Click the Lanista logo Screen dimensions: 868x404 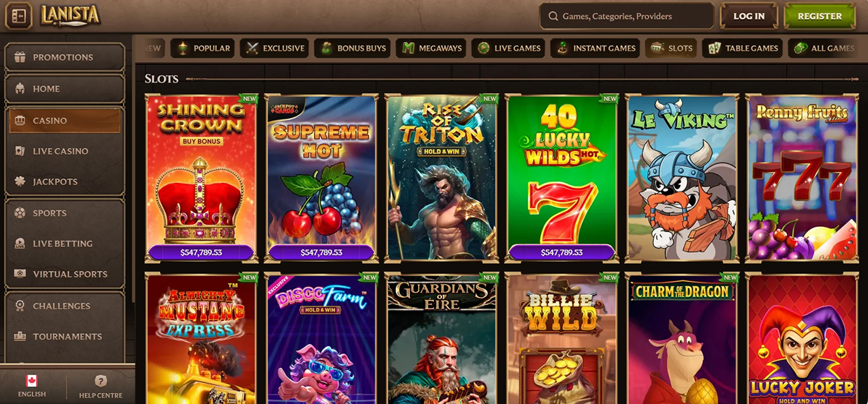click(70, 14)
